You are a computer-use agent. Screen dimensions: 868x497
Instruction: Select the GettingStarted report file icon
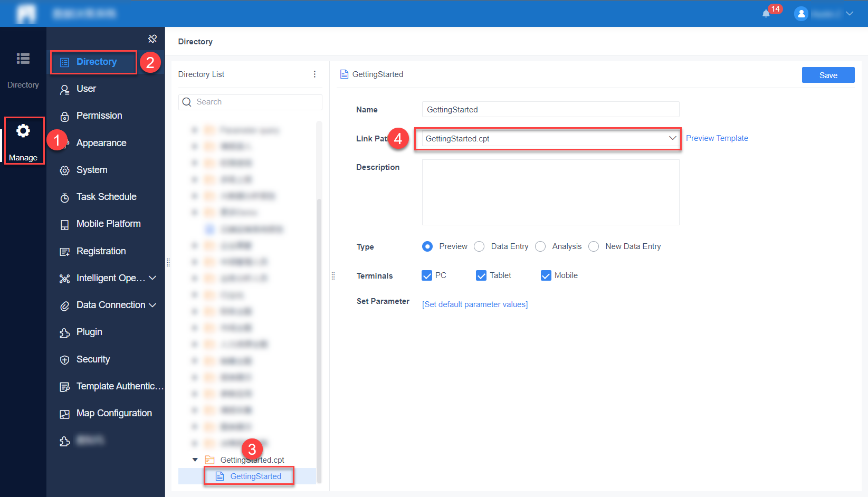218,476
